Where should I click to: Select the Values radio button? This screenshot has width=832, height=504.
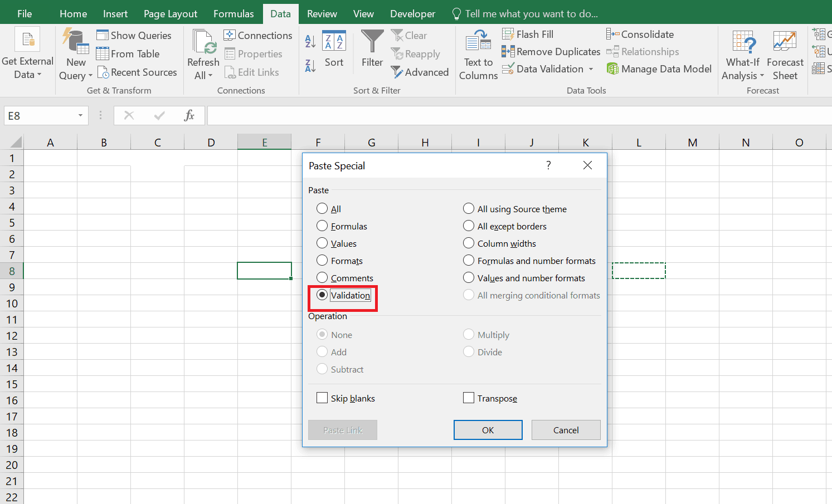coord(322,243)
